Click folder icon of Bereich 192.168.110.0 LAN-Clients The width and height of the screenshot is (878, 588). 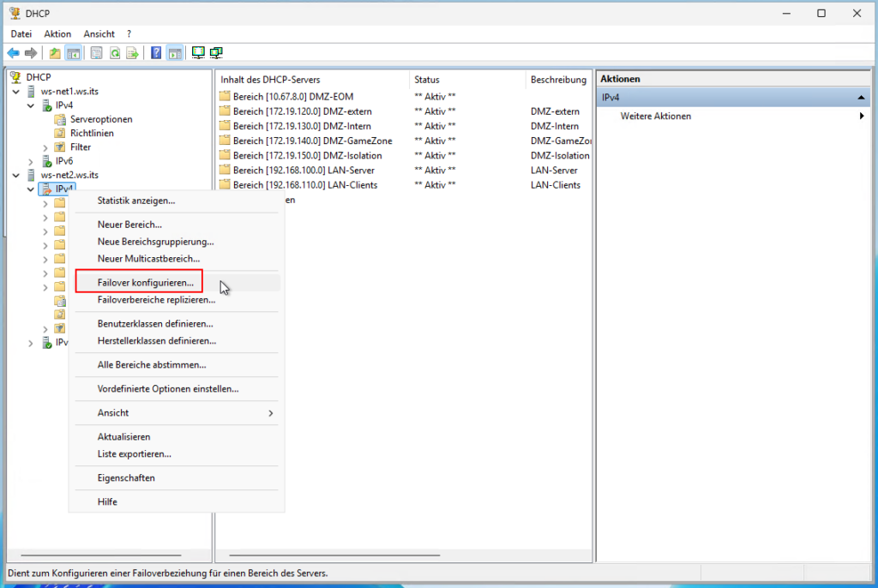226,185
